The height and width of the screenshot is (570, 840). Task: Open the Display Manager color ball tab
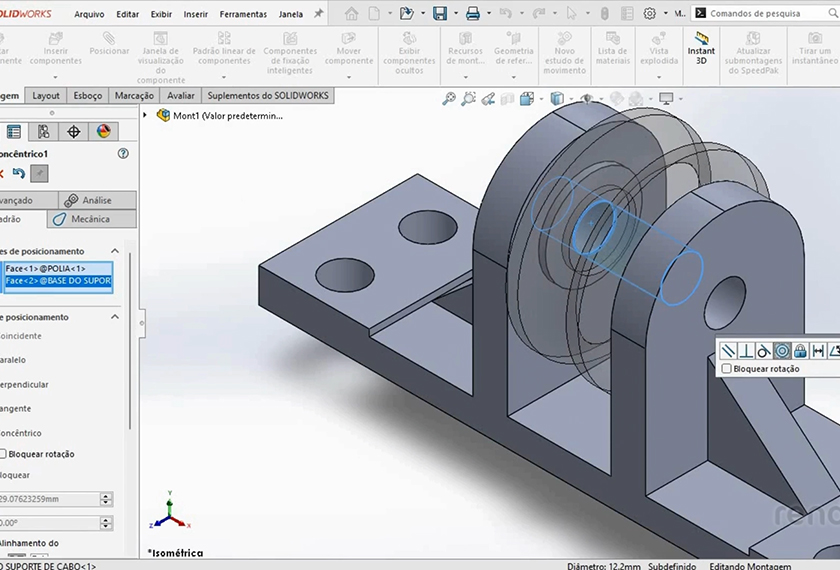pos(102,131)
